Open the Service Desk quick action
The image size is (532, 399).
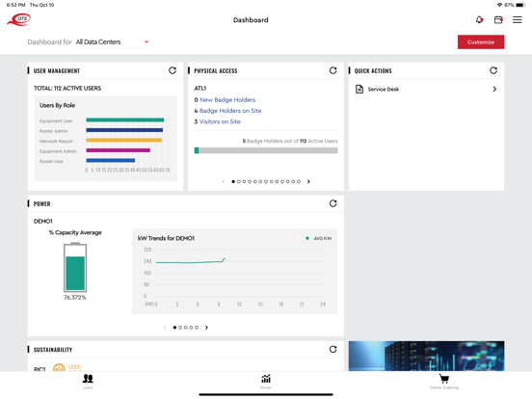pos(426,89)
